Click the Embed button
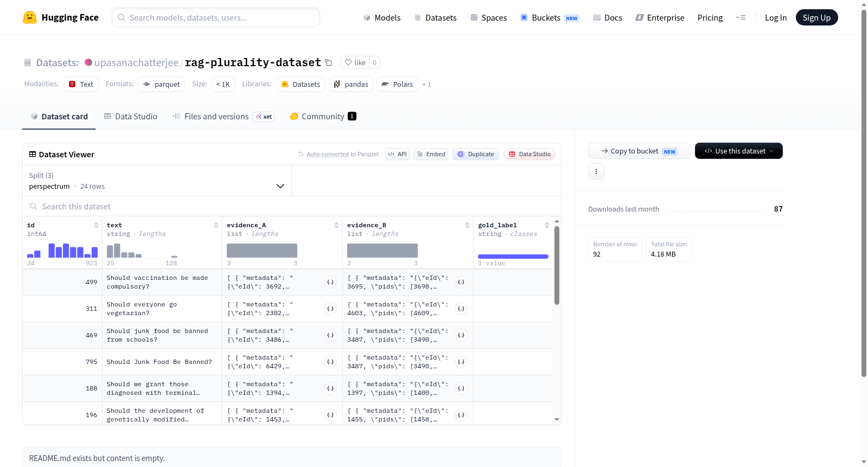 click(x=431, y=154)
